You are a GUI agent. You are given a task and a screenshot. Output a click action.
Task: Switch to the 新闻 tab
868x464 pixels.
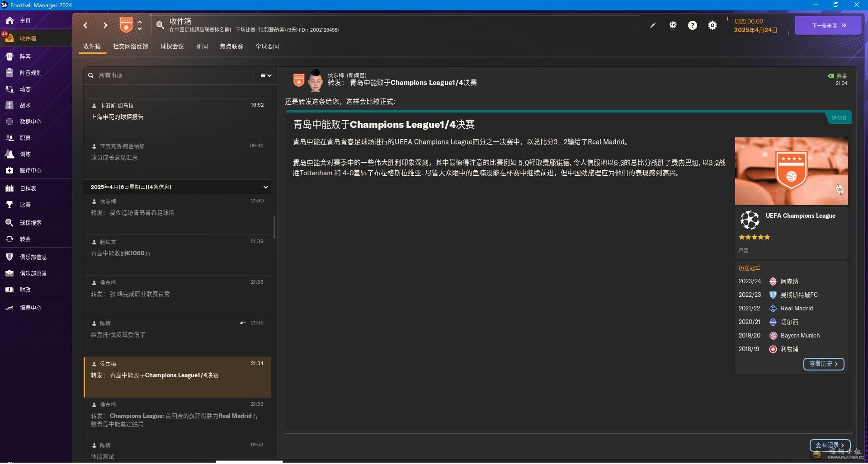pos(202,47)
